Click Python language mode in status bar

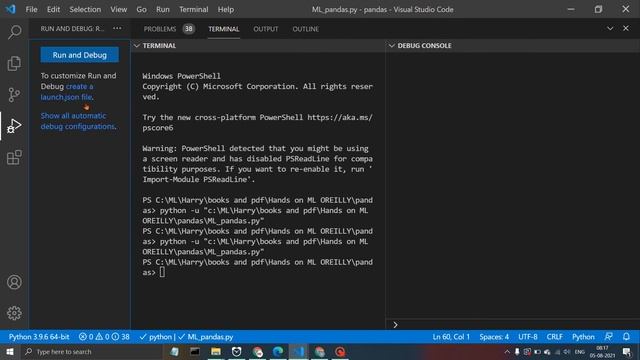[583, 337]
